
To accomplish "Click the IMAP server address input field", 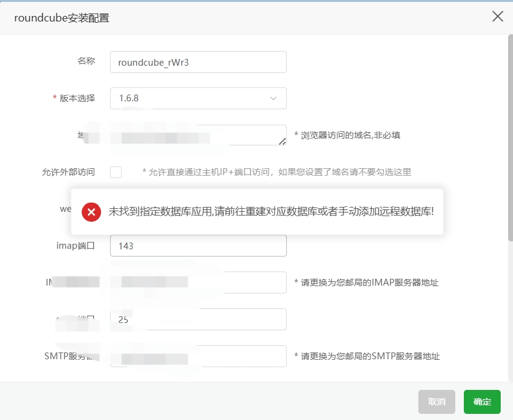I will (198, 282).
